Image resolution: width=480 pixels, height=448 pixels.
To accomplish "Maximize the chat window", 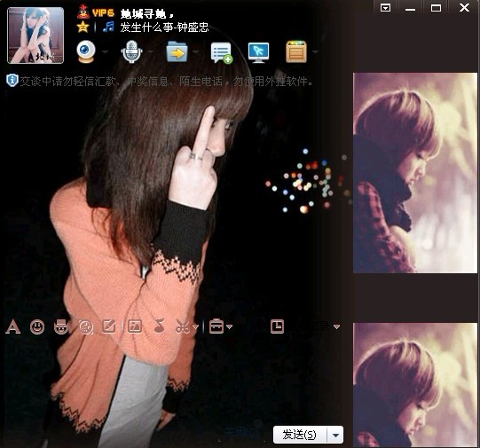I will pos(436,7).
